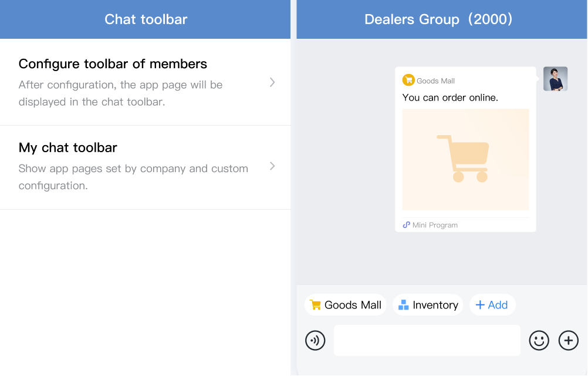Open My chat toolbar entry
This screenshot has height=376, width=588.
click(x=145, y=167)
